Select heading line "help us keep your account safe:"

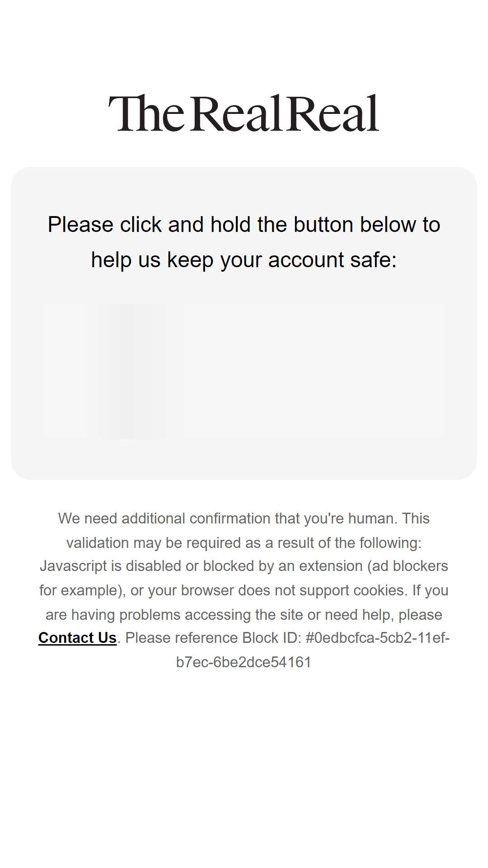(244, 260)
